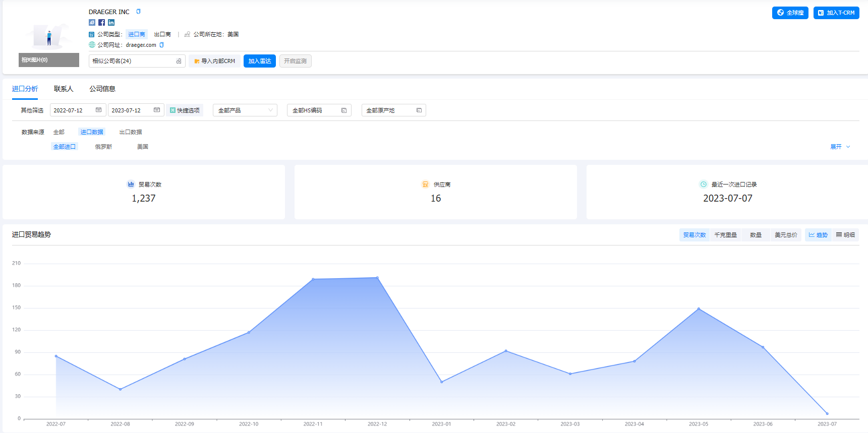The image size is (868, 433).
Task: Switch to the 联系人 tab
Action: pos(64,89)
